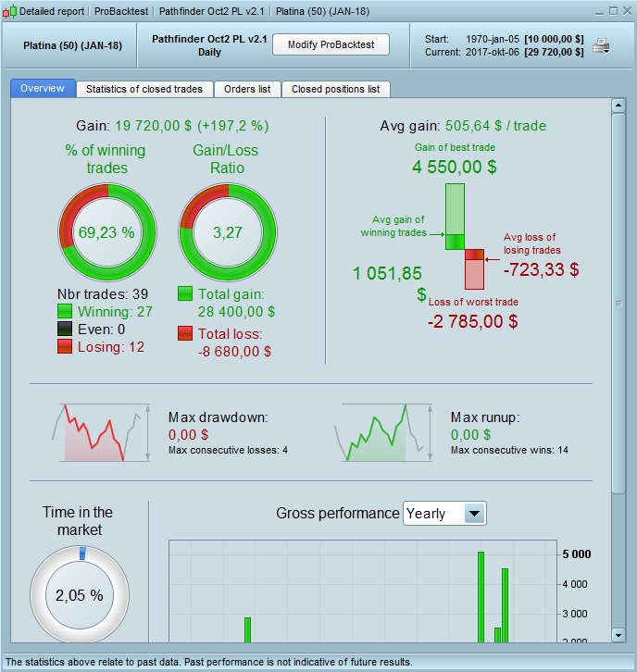The width and height of the screenshot is (637, 672).
Task: Click Max consecutive losses: 4 text
Action: pos(228,450)
